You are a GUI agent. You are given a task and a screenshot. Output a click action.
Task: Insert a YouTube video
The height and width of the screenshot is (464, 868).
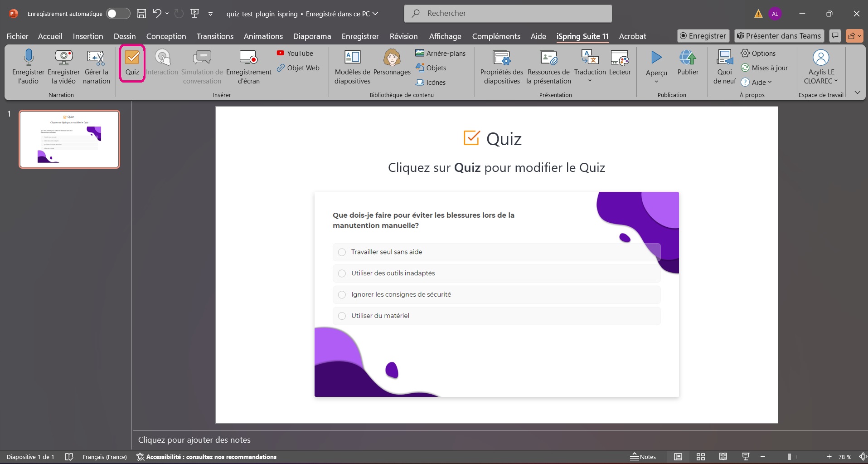click(x=295, y=53)
